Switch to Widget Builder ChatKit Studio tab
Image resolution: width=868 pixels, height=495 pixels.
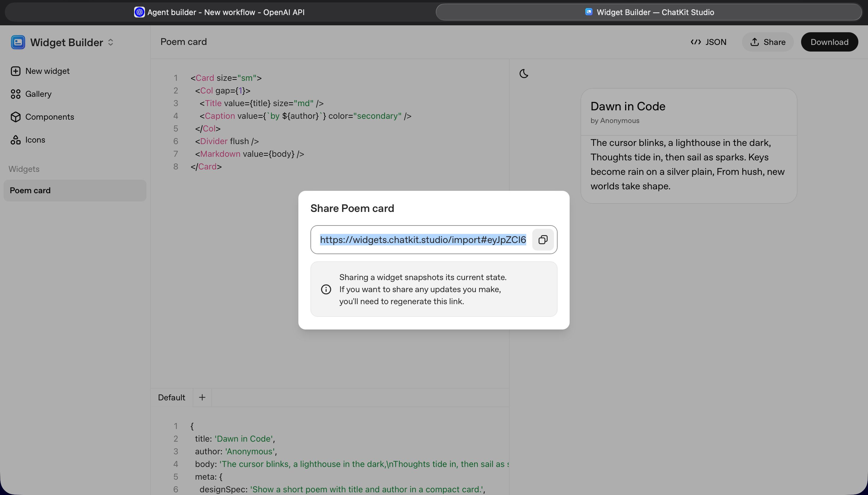(x=649, y=12)
